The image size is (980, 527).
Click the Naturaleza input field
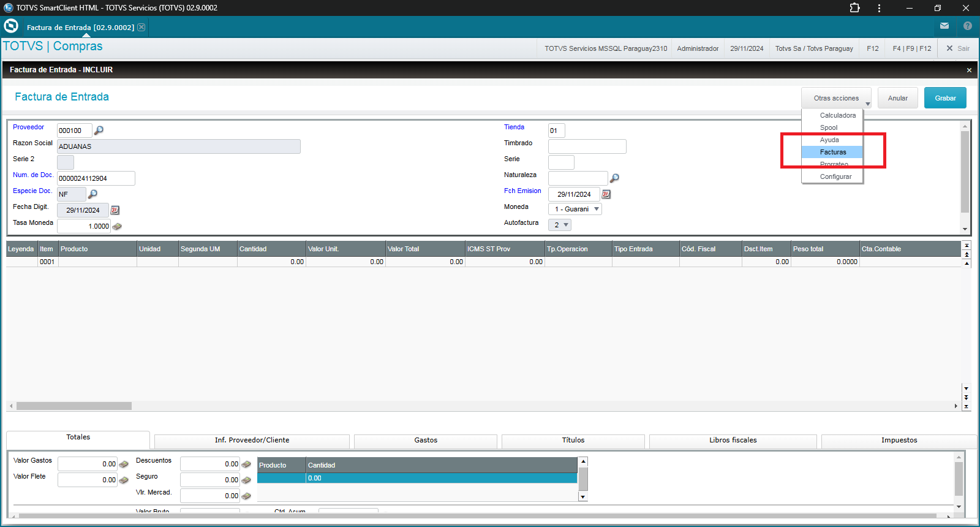click(578, 178)
